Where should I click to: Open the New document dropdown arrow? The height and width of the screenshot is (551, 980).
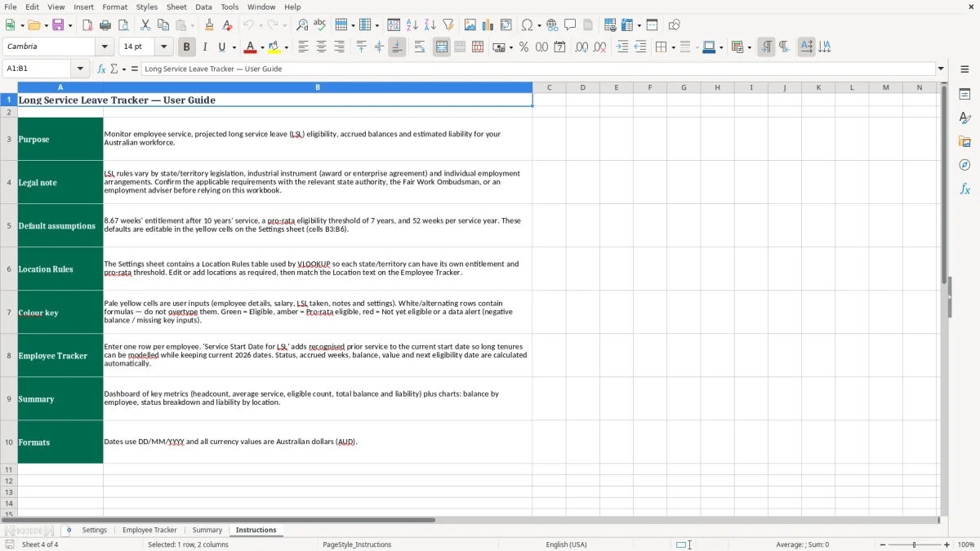point(21,25)
